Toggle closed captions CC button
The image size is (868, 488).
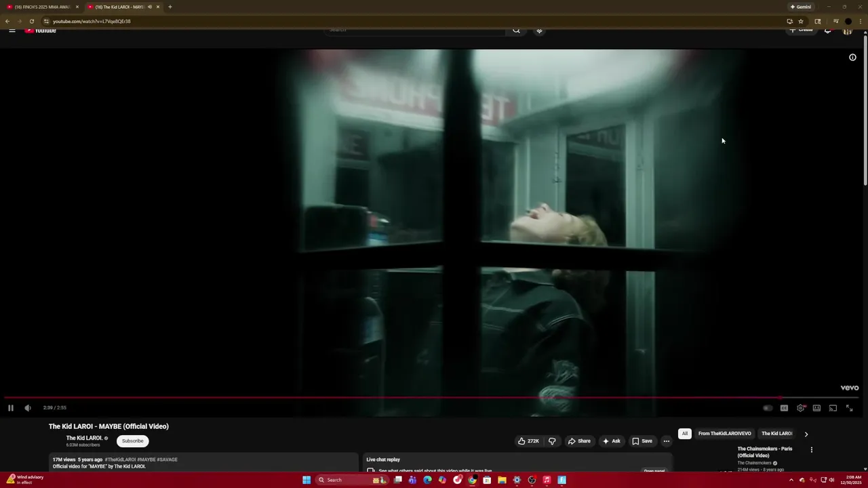pos(784,408)
